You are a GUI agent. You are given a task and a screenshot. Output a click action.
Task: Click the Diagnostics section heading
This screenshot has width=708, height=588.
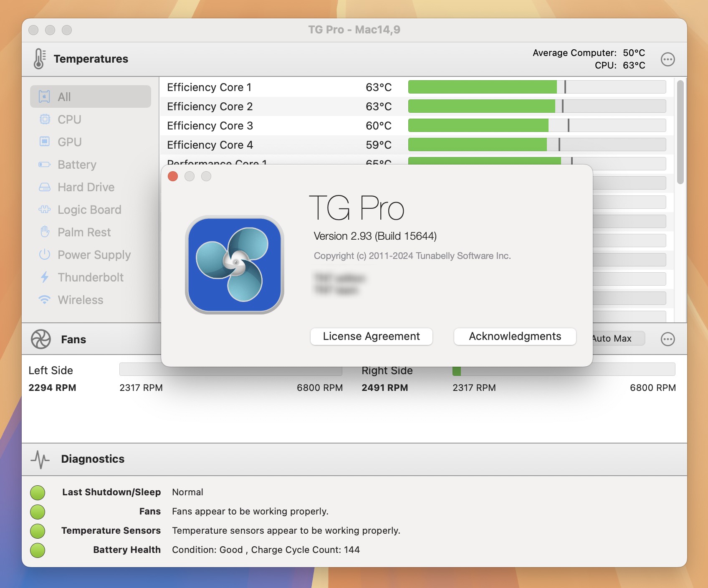[x=93, y=459]
